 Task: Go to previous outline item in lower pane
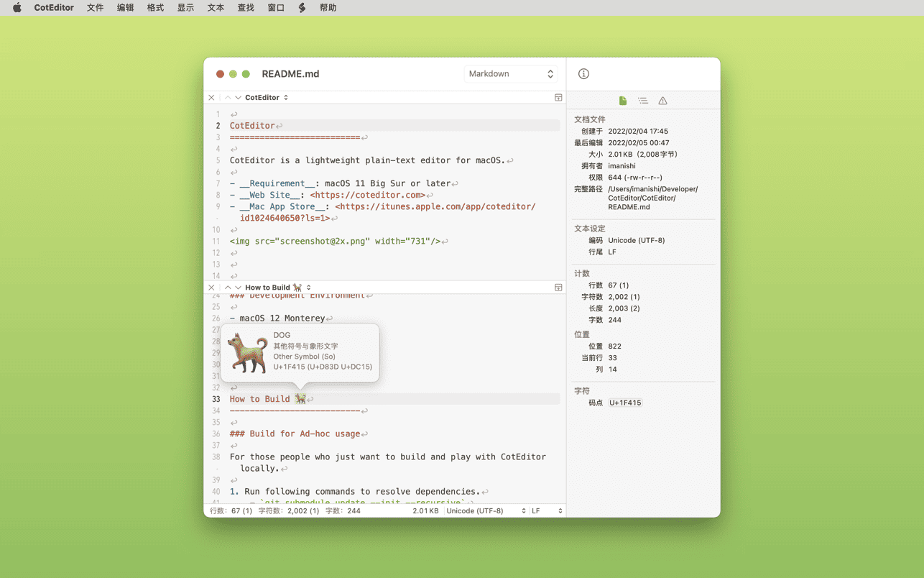point(228,288)
